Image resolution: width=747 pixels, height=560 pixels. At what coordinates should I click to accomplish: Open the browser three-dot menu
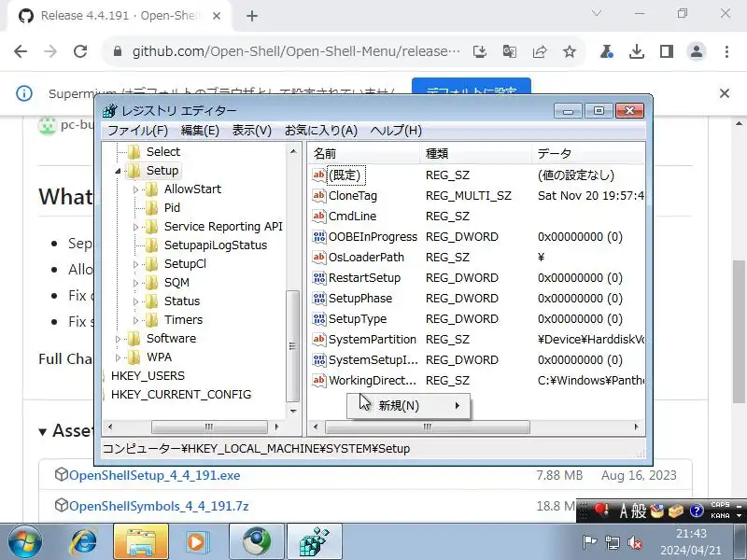(x=726, y=51)
